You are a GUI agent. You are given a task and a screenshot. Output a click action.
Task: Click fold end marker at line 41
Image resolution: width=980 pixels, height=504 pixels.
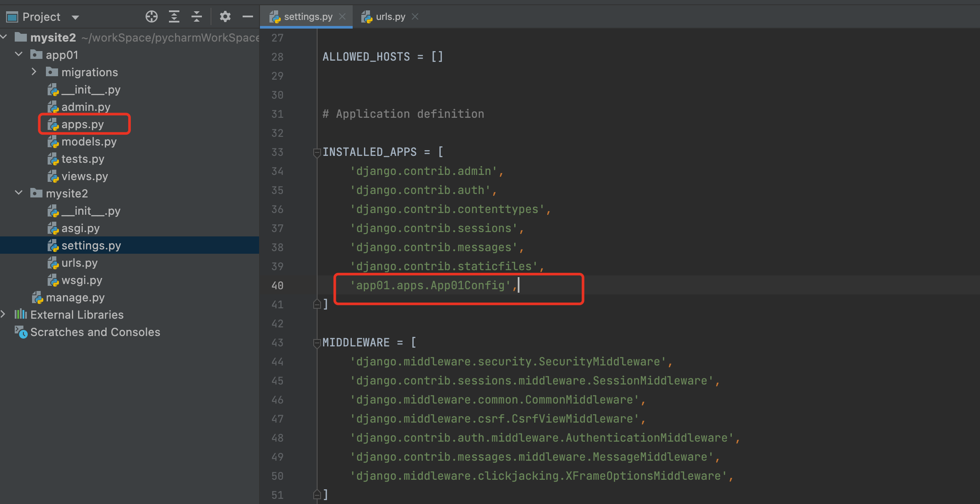(317, 304)
